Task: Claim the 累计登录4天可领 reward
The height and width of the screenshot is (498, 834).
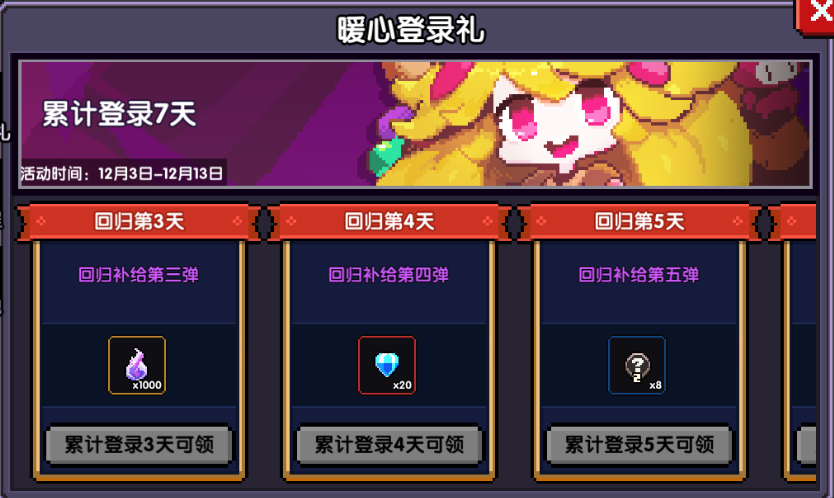Action: click(389, 445)
